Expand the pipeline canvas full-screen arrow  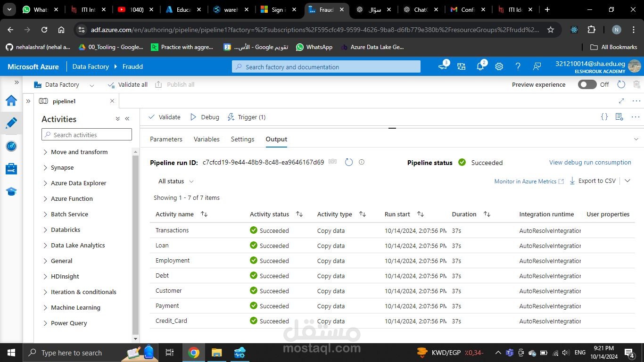[621, 101]
